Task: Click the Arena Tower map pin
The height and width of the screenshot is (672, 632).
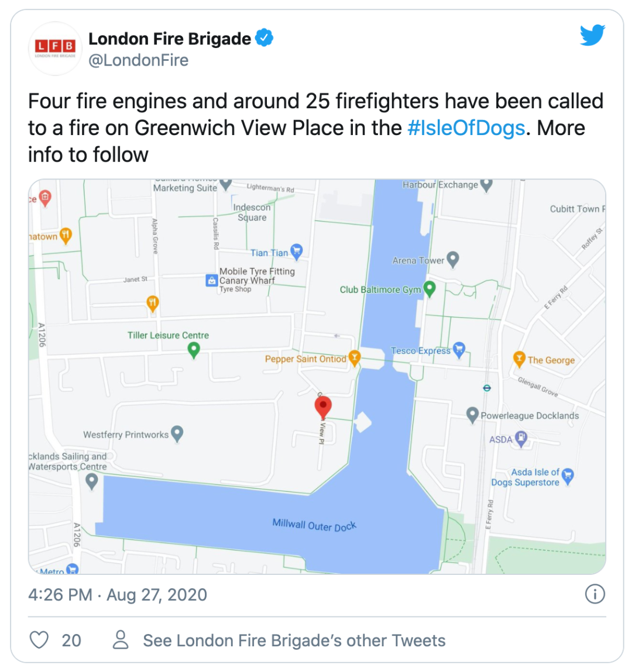Action: click(452, 259)
